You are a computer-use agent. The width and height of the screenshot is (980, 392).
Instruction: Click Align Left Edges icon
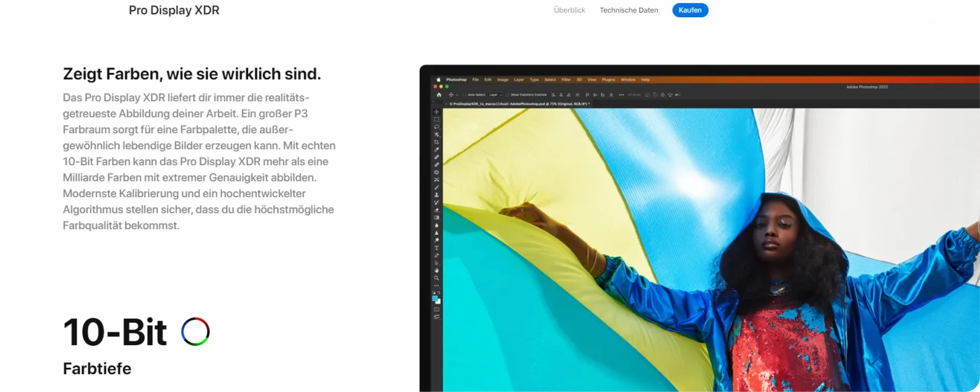(x=553, y=94)
